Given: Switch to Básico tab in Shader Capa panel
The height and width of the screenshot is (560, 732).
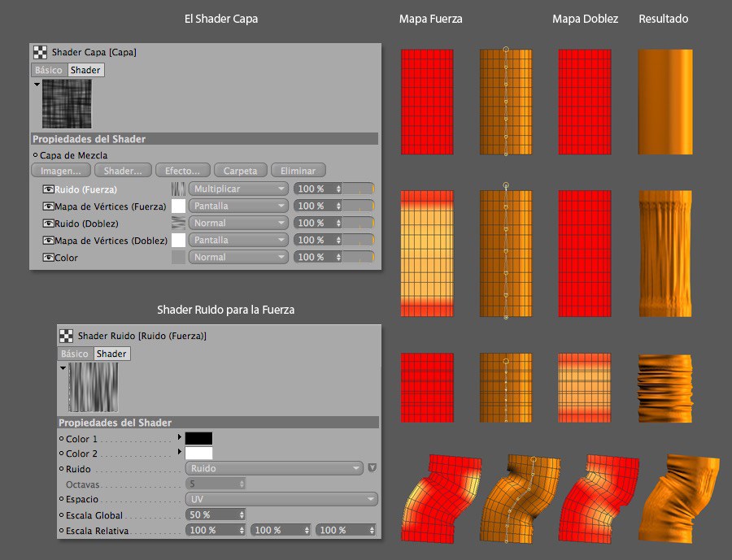Looking at the screenshot, I should (49, 70).
